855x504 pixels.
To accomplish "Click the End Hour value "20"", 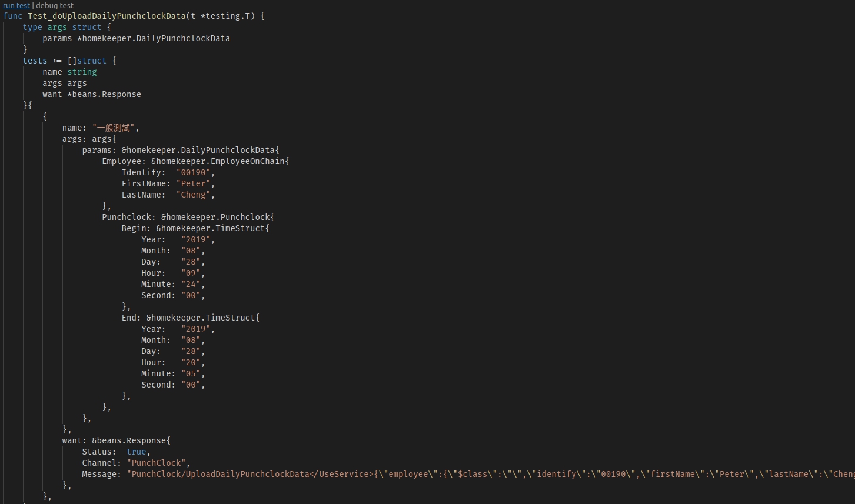I will point(191,362).
